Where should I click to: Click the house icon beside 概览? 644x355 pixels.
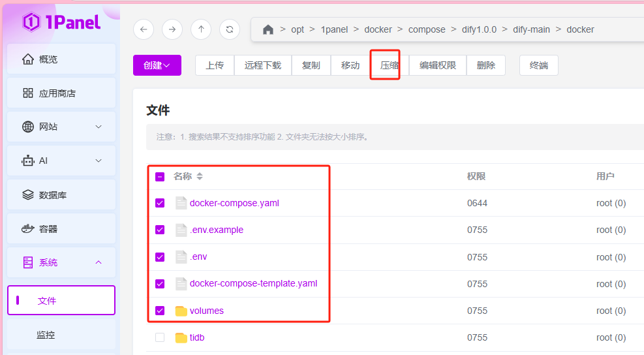[28, 59]
